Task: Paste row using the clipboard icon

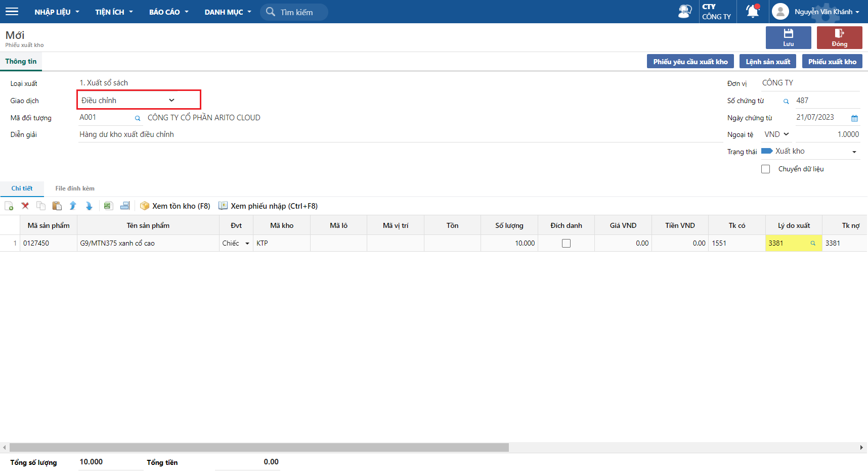Action: pos(57,206)
